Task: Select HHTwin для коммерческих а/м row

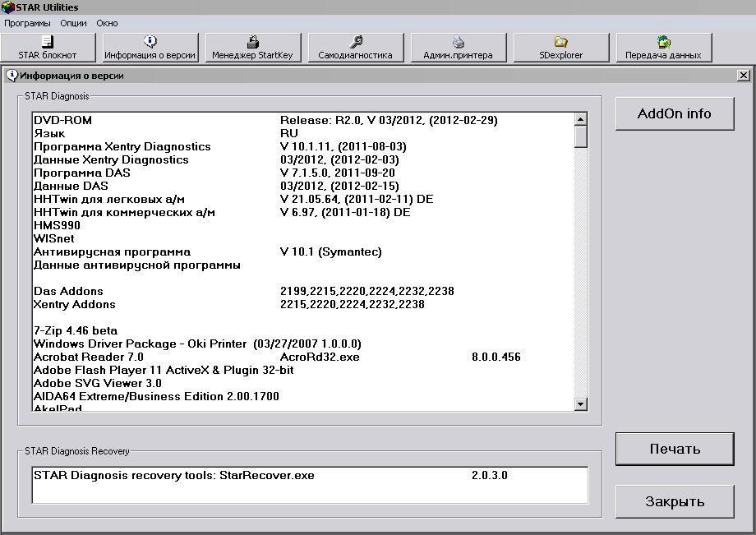Action: tap(304, 213)
